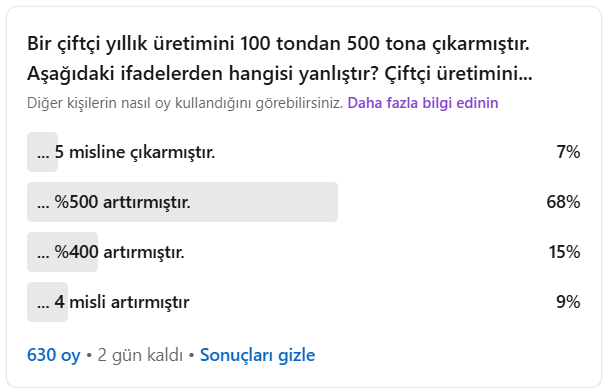Click the gray result bar for %500 option
Image resolution: width=605 pixels, height=391 pixels.
183,202
